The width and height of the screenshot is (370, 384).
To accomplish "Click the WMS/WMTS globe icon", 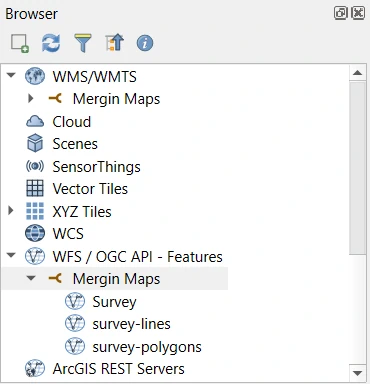I will pos(35,76).
